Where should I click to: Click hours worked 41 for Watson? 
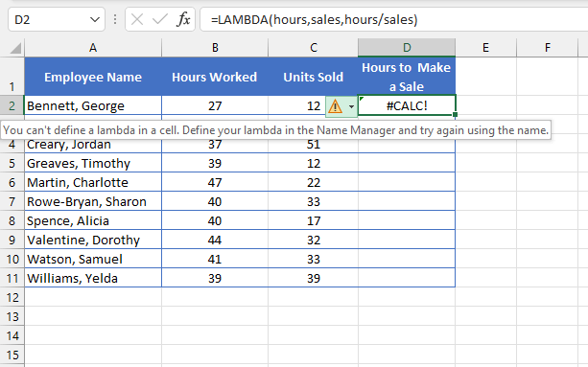click(215, 259)
